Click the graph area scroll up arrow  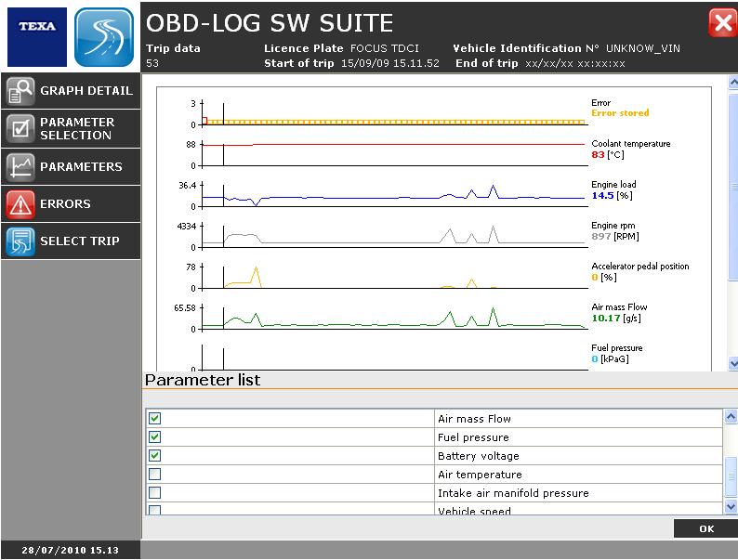(733, 83)
